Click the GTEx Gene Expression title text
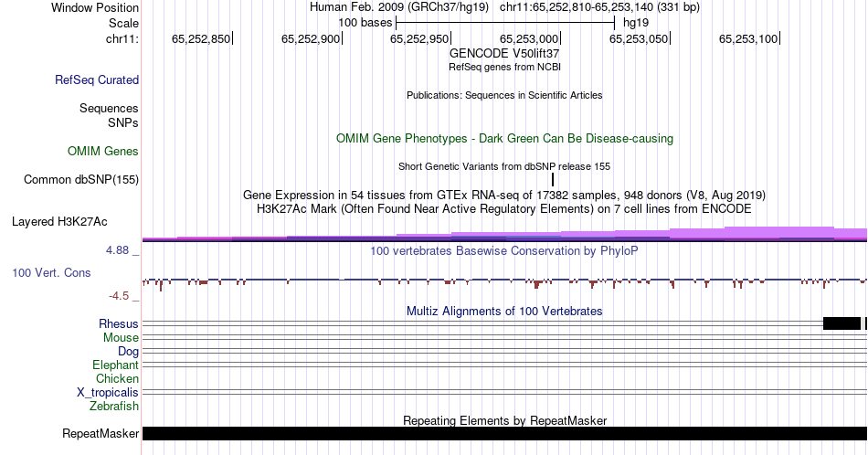 coord(504,195)
